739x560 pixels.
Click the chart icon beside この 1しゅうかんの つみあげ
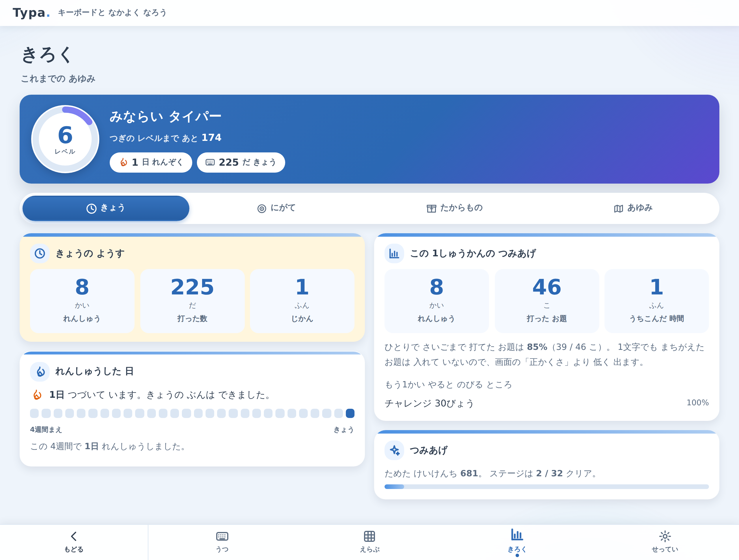pos(394,253)
